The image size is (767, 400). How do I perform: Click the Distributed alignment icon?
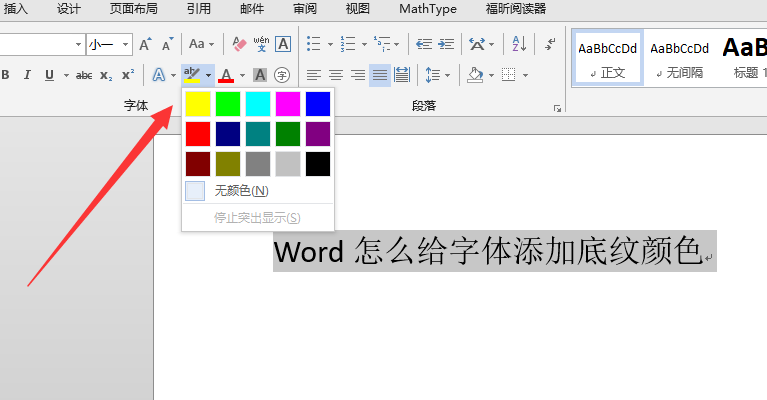[x=402, y=75]
